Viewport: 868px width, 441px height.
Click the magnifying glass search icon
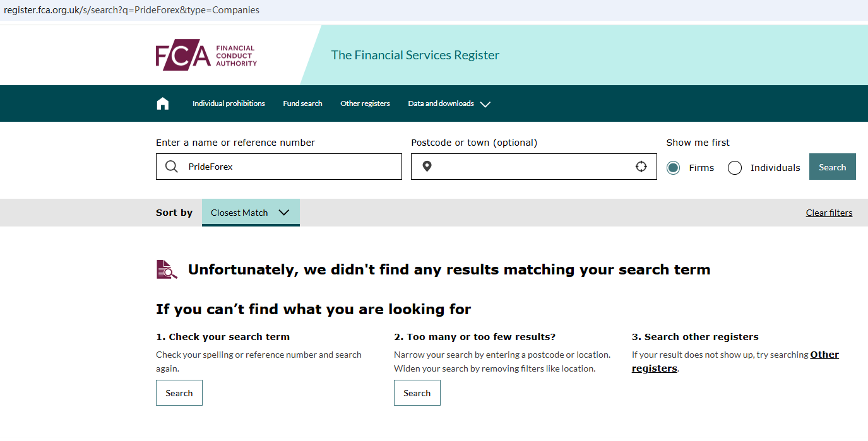[172, 167]
